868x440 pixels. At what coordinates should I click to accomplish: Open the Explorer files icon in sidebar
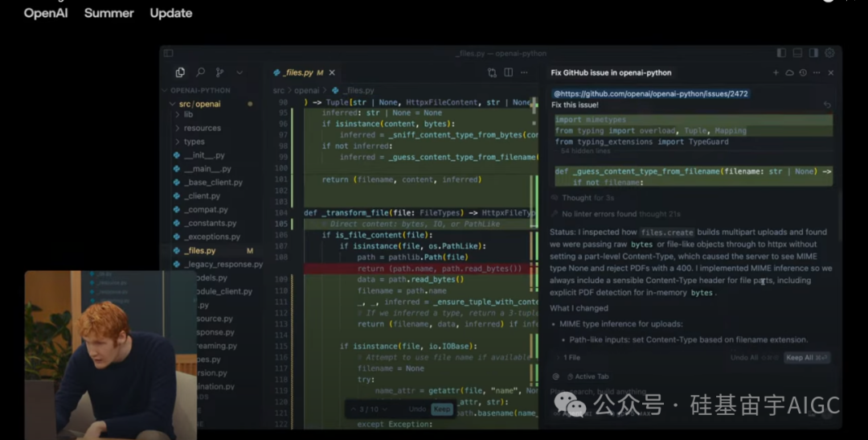[x=180, y=72]
